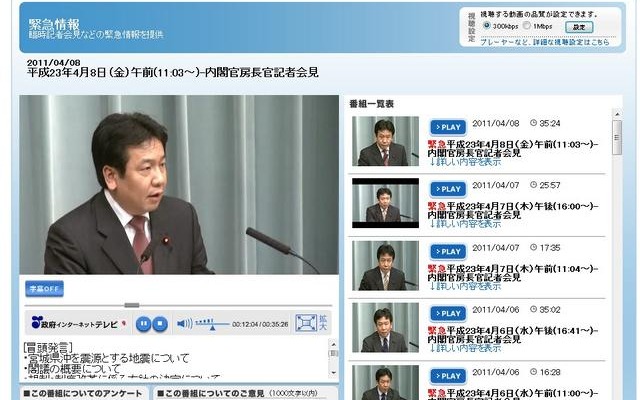This screenshot has height=400, width=640.
Task: Click the clock icon beside 35:02
Action: 533,309
